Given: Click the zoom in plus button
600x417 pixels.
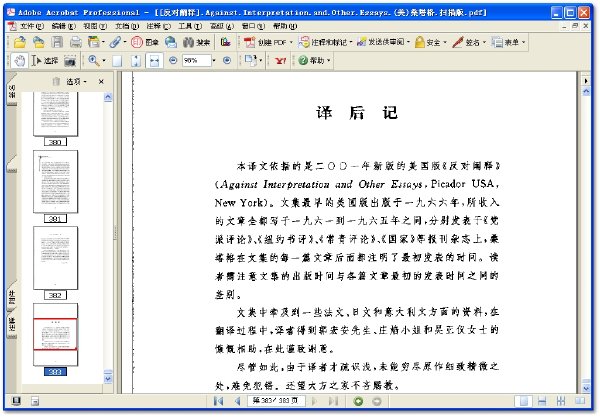Looking at the screenshot, I should [x=227, y=60].
